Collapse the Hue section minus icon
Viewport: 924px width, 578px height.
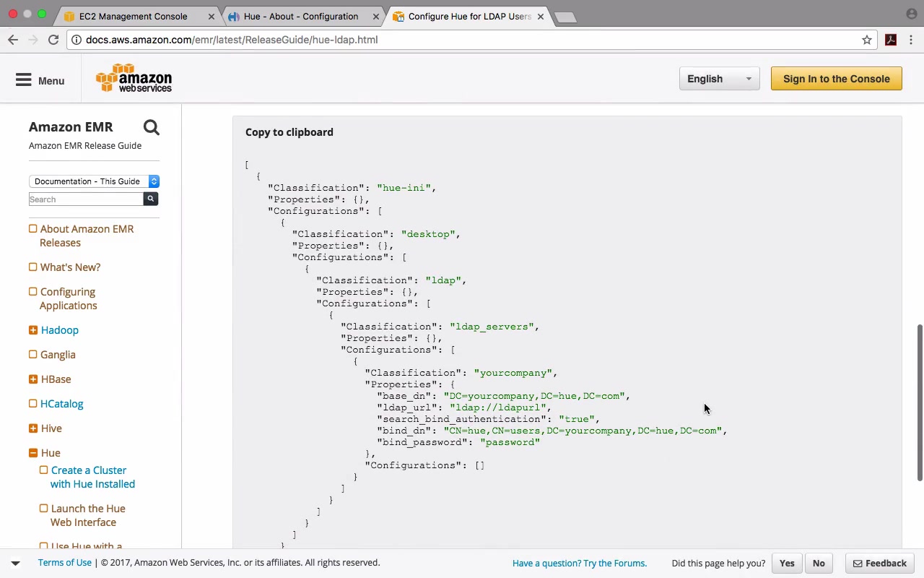33,453
